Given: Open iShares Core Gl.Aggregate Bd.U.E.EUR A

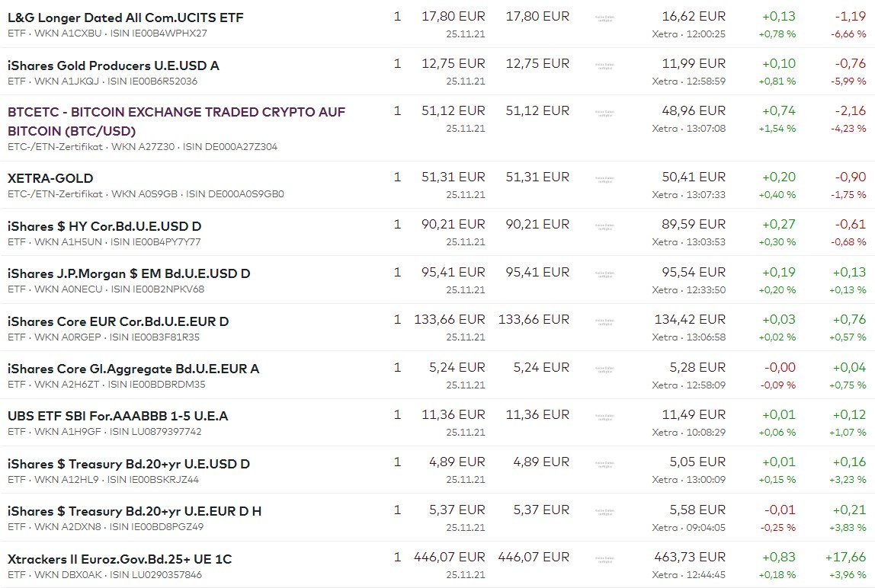Looking at the screenshot, I should coord(133,369).
